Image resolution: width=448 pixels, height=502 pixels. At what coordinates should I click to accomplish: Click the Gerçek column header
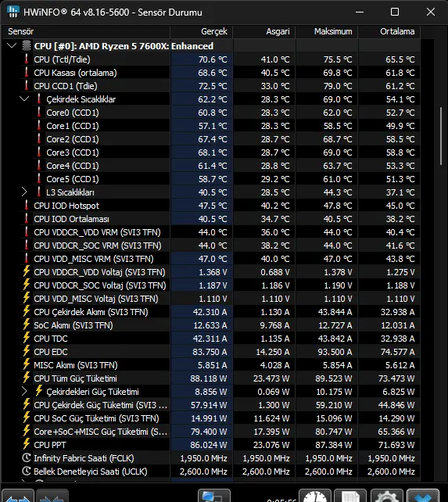[x=202, y=31]
